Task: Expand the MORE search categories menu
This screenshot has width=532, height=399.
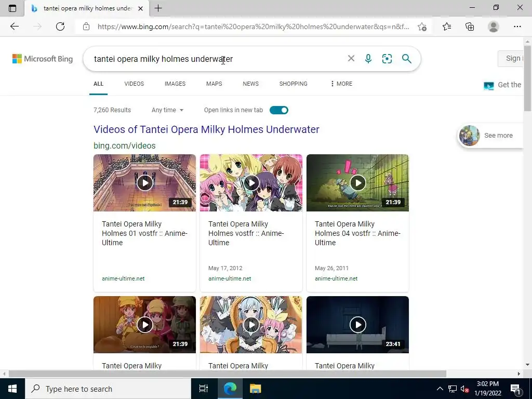Action: 341,84
